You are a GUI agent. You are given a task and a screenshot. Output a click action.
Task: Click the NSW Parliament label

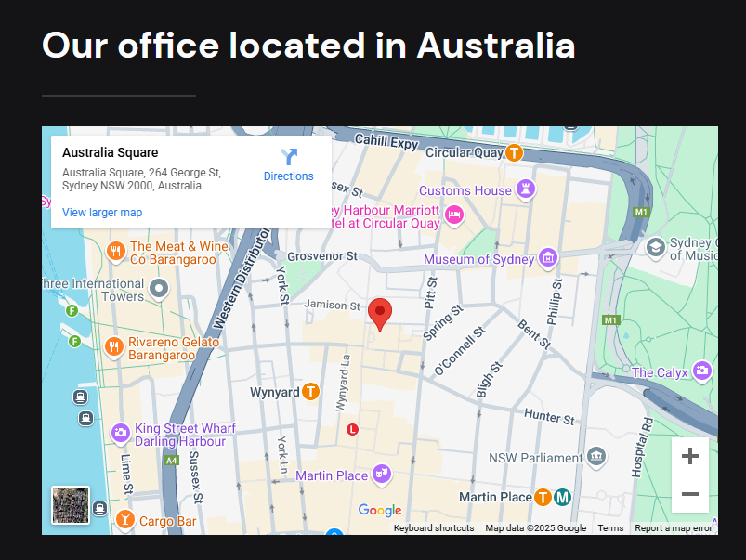[536, 458]
